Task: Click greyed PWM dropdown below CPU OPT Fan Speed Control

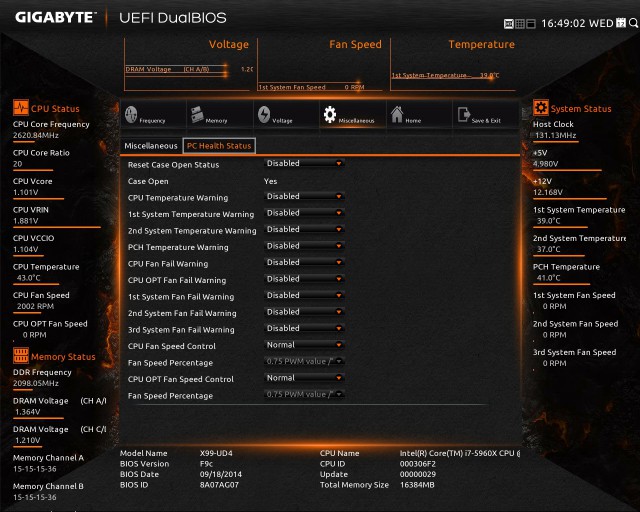Action: point(304,394)
